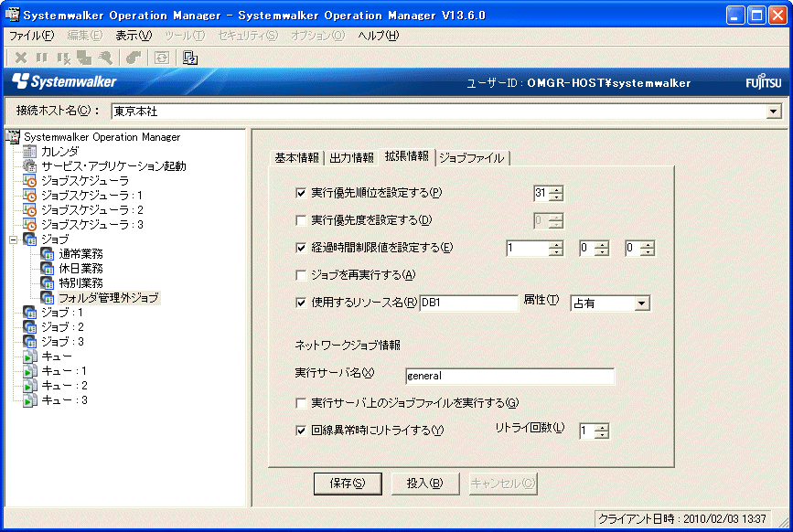
Task: Collapse the ジョブ tree node
Action: [13, 239]
